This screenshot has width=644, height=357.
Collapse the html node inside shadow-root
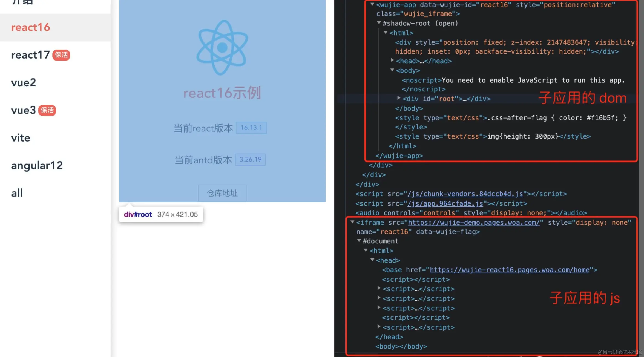point(386,33)
